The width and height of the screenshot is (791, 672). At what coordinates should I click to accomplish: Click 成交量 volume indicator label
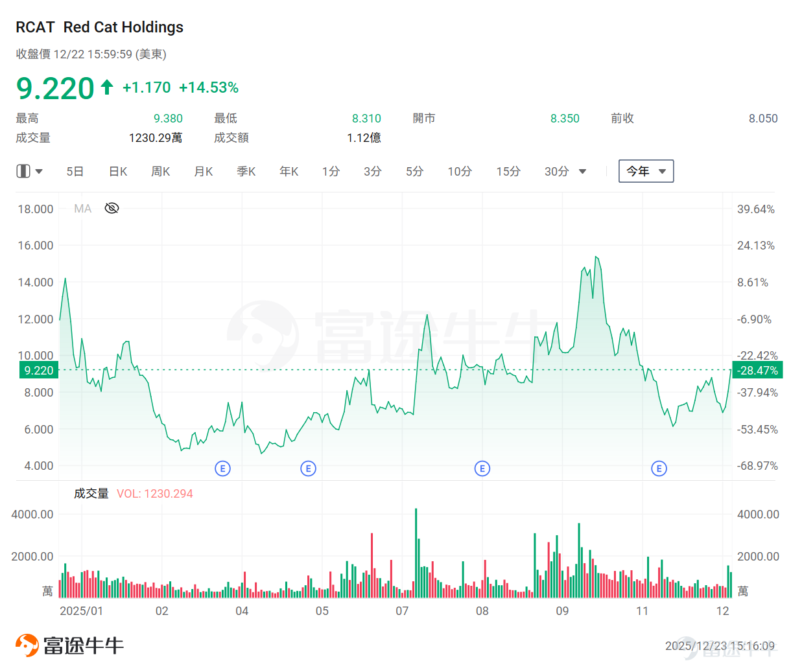pyautogui.click(x=91, y=493)
